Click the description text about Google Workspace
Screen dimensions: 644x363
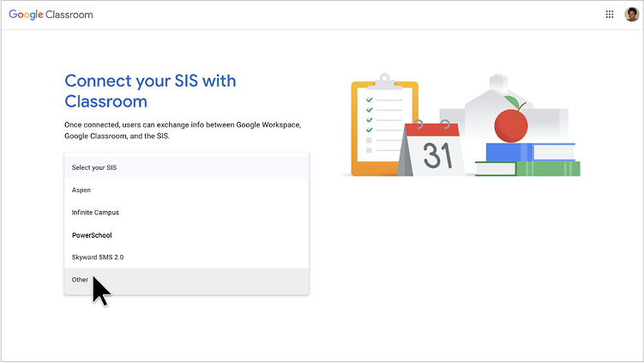[183, 130]
